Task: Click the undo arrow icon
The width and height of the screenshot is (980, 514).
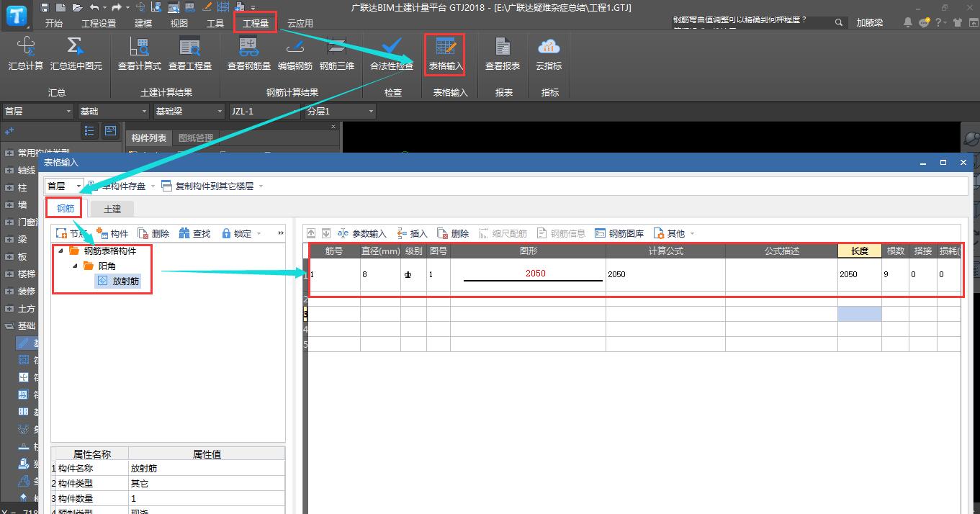Action: click(x=94, y=7)
